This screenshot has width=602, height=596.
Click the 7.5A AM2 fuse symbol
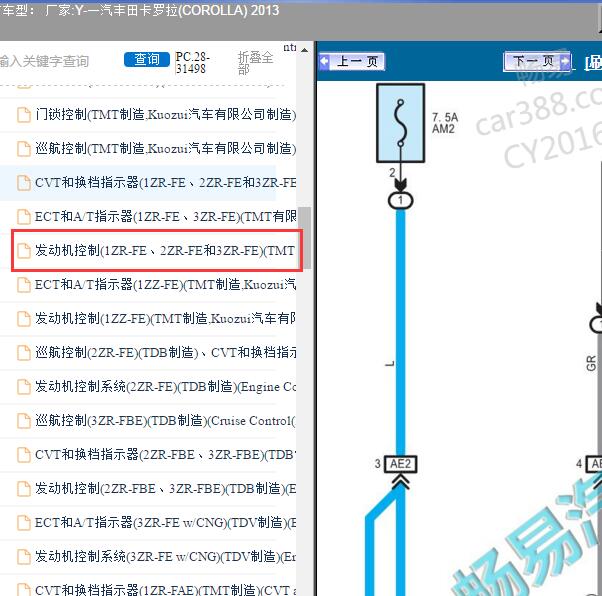click(400, 123)
